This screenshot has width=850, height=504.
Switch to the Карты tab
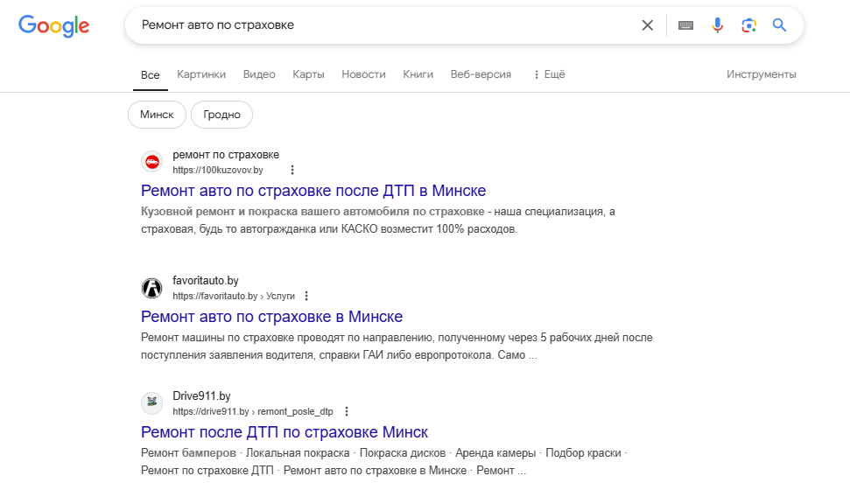(x=308, y=74)
